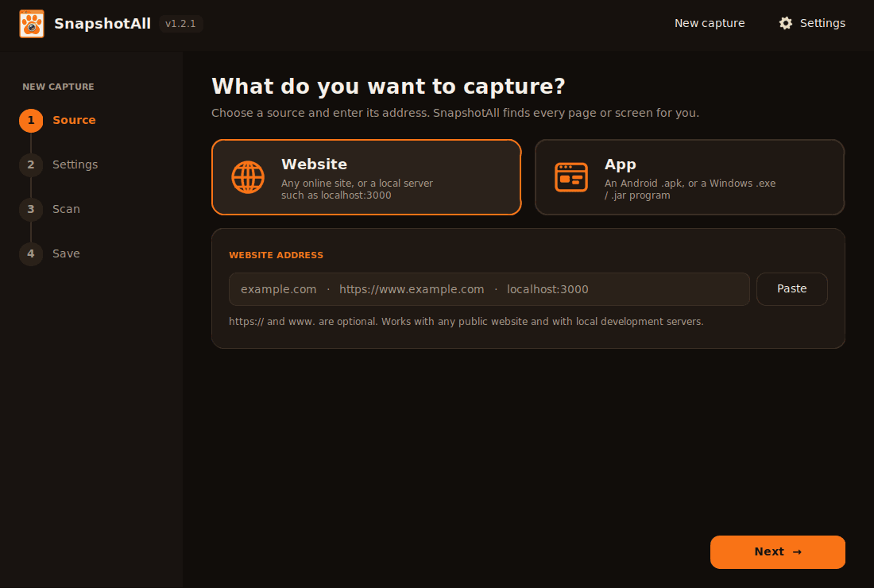Click the Settings gear icon in the header
874x588 pixels.
785,23
